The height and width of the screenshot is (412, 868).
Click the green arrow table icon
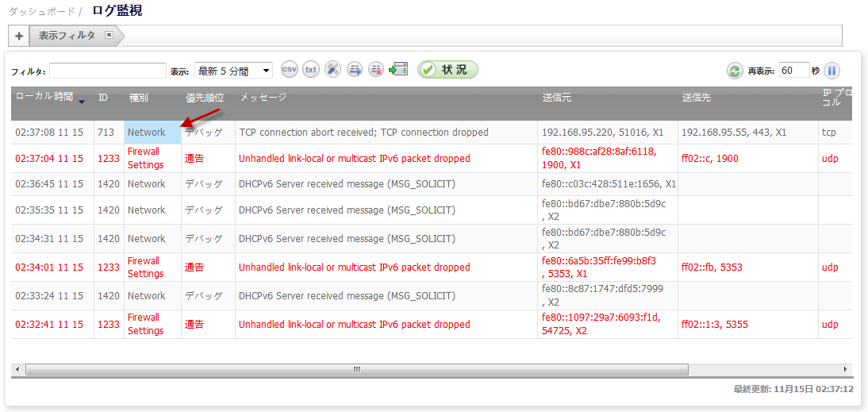coord(398,70)
